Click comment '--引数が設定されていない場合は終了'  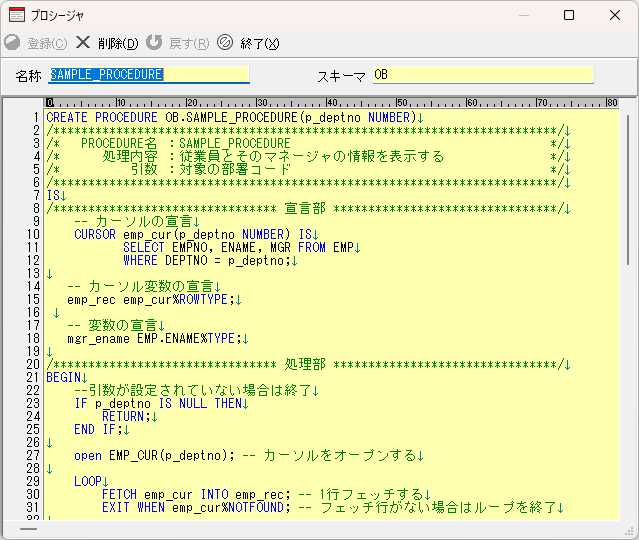(x=193, y=390)
